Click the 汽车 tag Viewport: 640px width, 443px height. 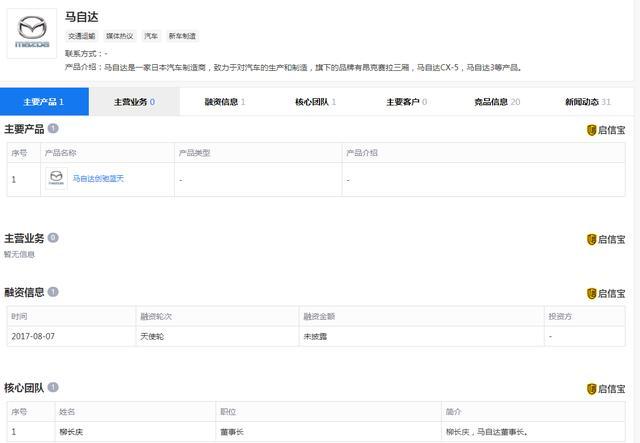pyautogui.click(x=151, y=36)
